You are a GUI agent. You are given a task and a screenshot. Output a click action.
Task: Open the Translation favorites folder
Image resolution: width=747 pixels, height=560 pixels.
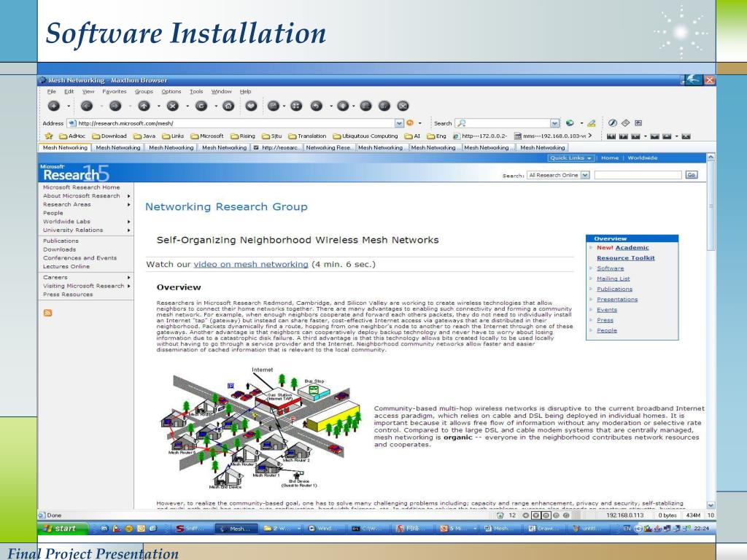coord(307,136)
